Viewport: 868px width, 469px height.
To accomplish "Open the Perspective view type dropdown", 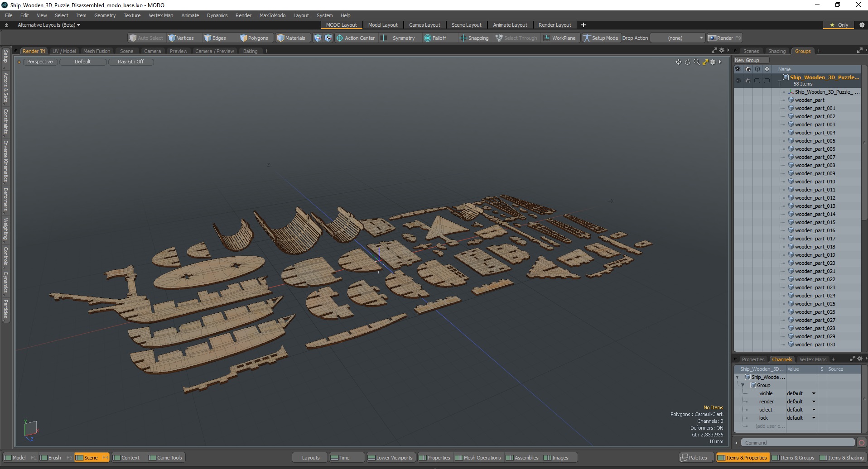I will (x=40, y=62).
